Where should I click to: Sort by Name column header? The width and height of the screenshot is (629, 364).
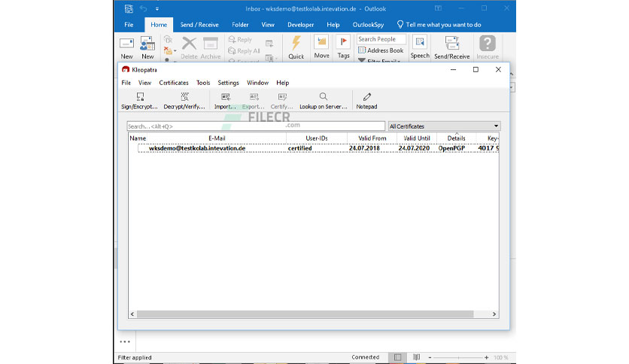pyautogui.click(x=138, y=138)
